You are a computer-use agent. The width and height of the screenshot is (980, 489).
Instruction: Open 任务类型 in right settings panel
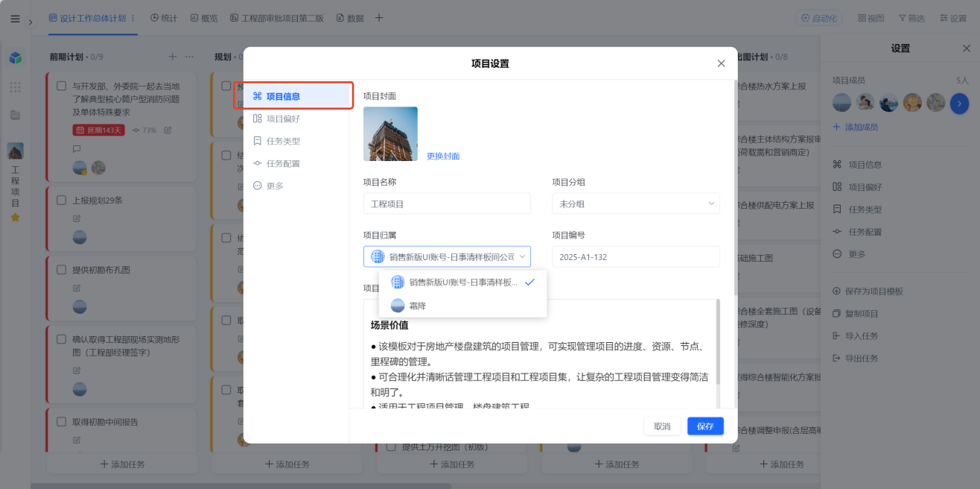[857, 209]
